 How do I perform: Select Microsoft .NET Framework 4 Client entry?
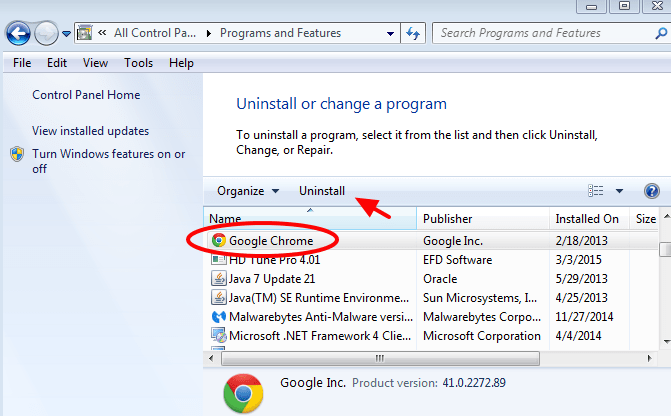click(x=320, y=336)
